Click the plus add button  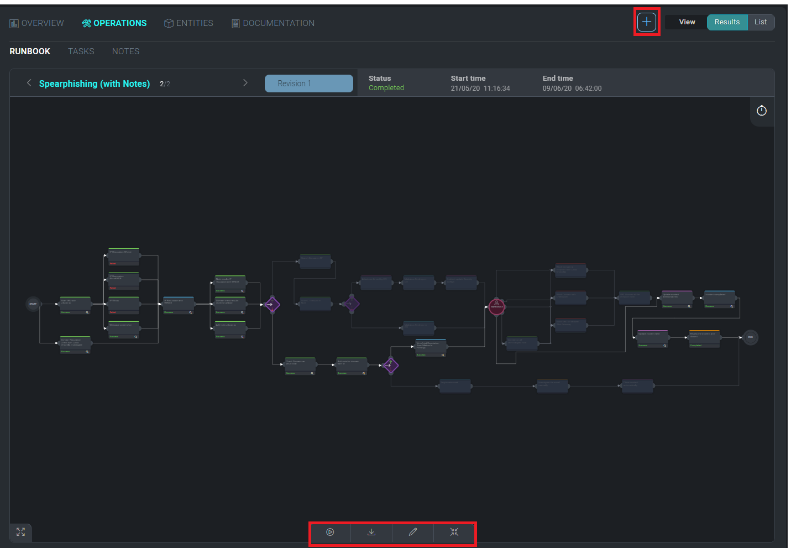646,22
